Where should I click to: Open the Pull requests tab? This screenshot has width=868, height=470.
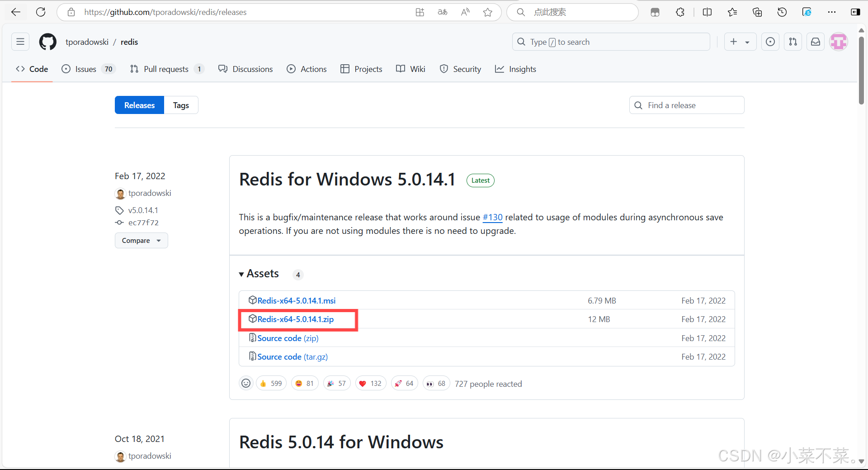(167, 69)
